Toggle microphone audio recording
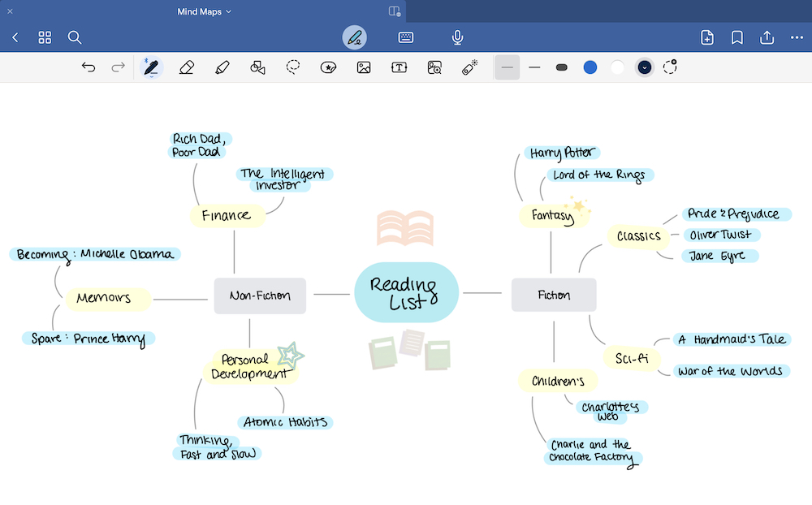This screenshot has height=505, width=812. [458, 37]
